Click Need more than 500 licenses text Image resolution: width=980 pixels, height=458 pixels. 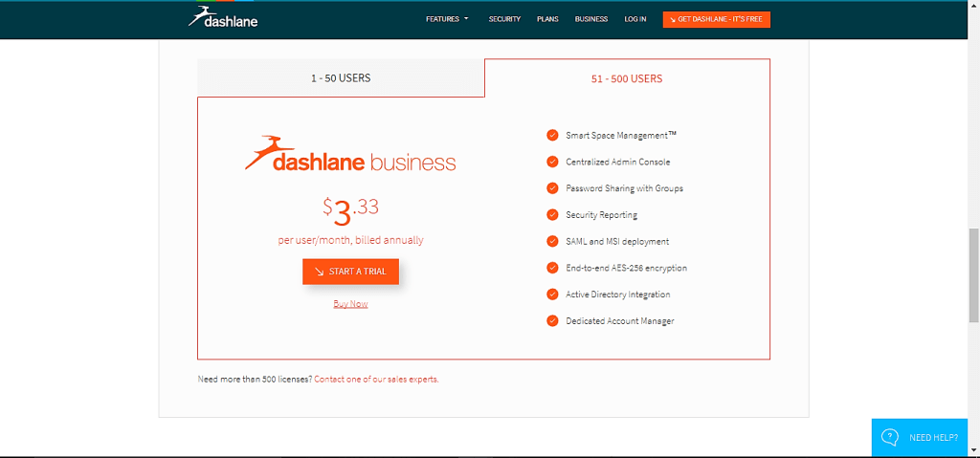(255, 380)
